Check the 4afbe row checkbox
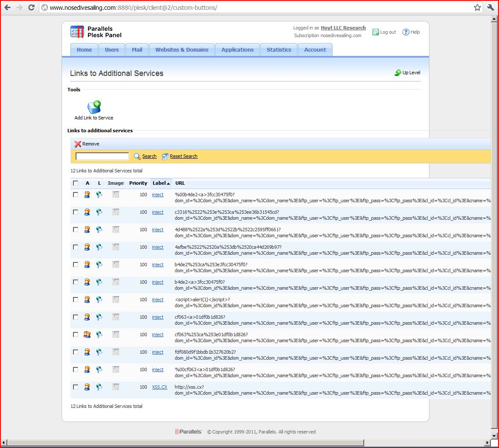499x448 pixels. (76, 247)
